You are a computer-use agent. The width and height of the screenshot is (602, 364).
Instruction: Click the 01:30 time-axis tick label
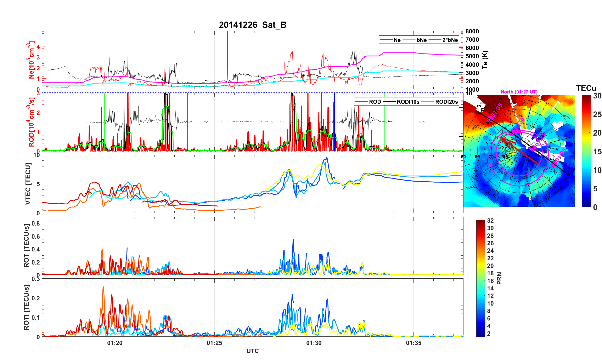tap(314, 343)
